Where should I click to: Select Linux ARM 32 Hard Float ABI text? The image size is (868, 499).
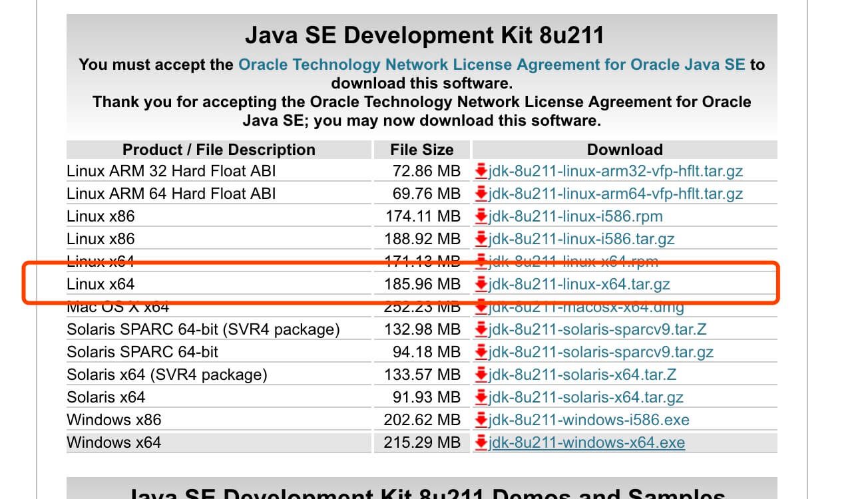click(x=171, y=172)
